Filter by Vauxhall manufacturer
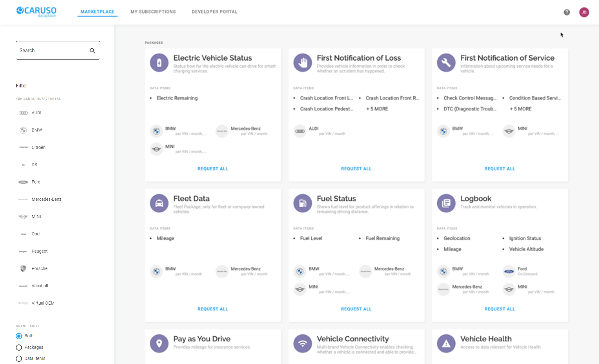Screen dimensions: 599x364 coord(40,286)
